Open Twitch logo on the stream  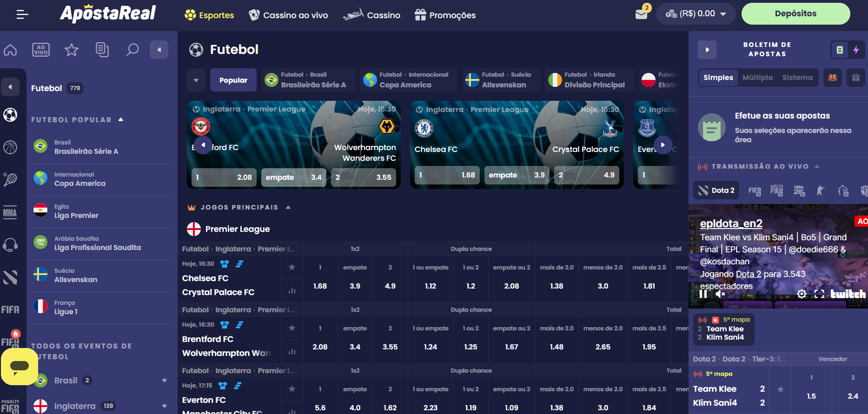pyautogui.click(x=848, y=294)
